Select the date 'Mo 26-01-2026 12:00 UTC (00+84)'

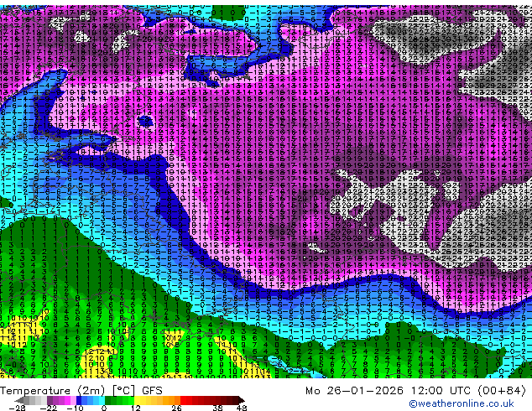(x=415, y=391)
